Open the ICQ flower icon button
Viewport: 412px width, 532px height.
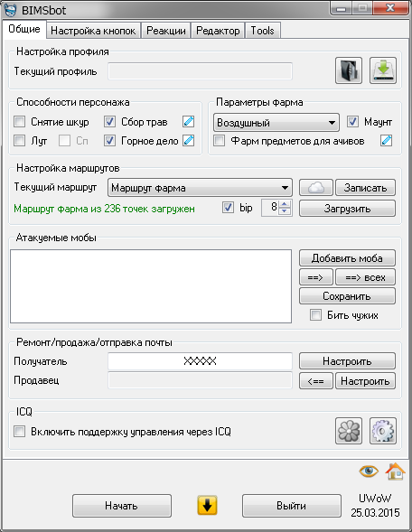349,431
